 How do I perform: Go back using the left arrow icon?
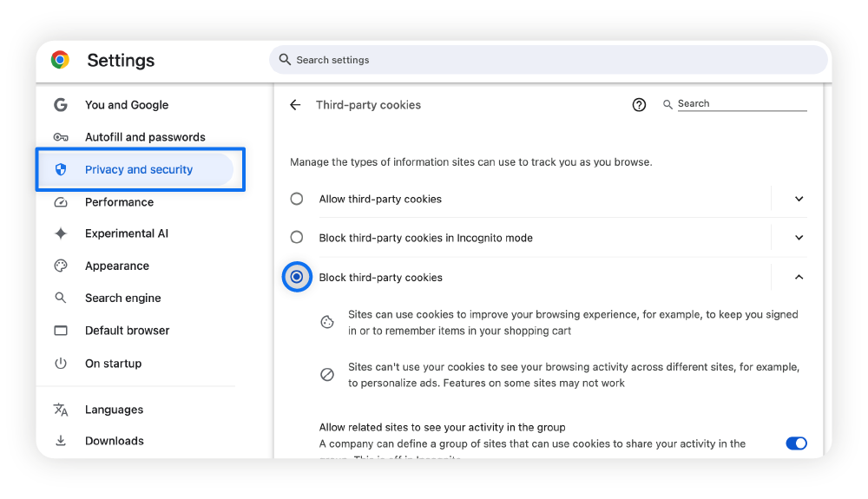point(295,104)
